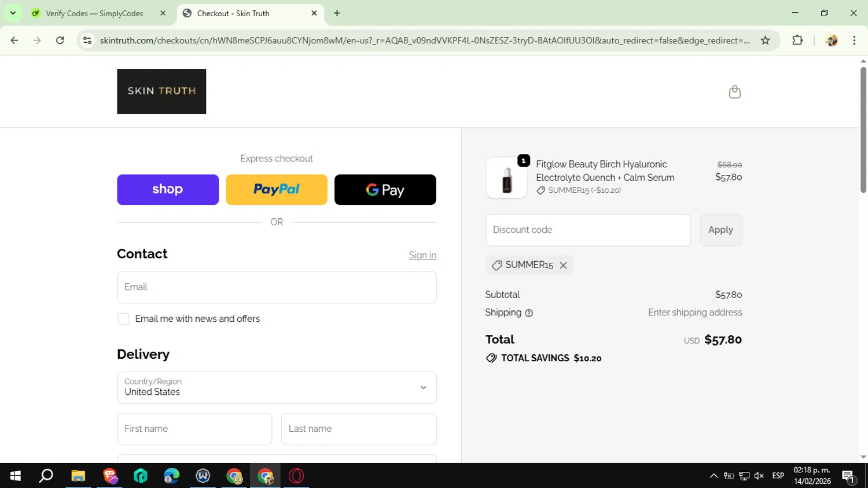Image resolution: width=868 pixels, height=488 pixels.
Task: View site information icon in address bar
Action: pyautogui.click(x=87, y=41)
